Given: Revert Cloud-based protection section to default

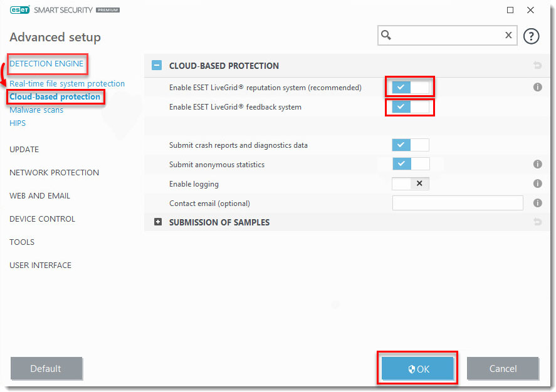Looking at the screenshot, I should click(538, 65).
